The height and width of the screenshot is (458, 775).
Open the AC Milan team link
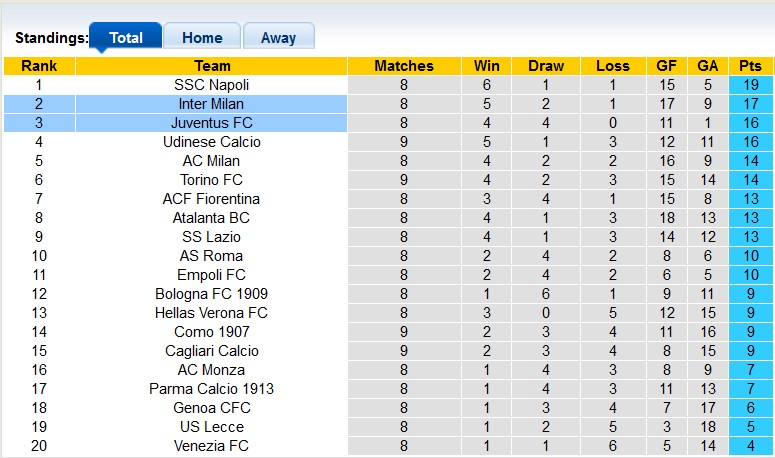point(211,161)
